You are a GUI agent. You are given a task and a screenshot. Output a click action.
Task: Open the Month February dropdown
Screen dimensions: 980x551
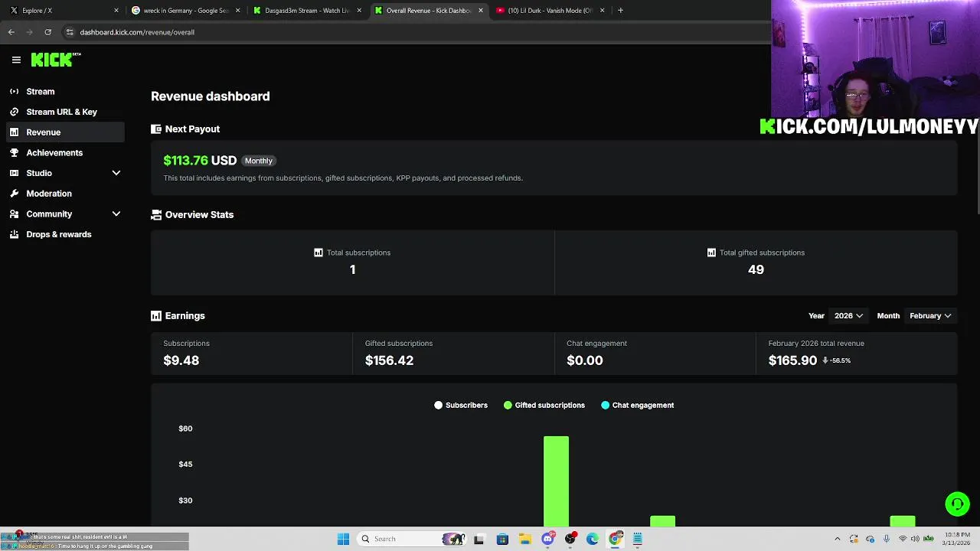click(x=930, y=315)
